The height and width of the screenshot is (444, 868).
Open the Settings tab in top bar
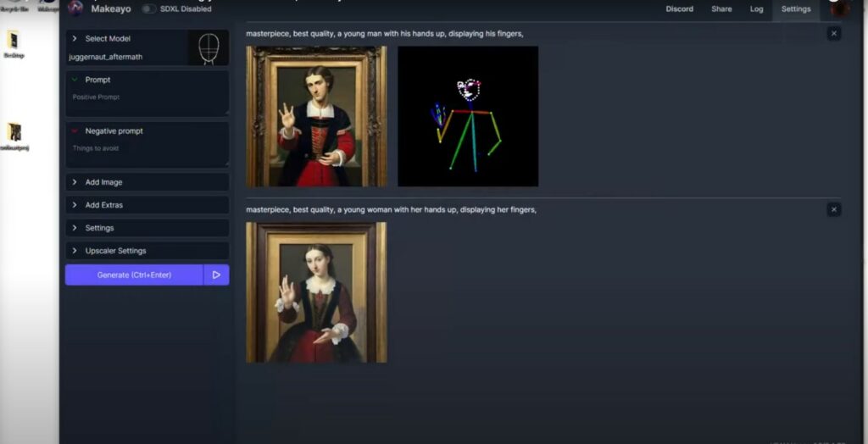pos(795,8)
